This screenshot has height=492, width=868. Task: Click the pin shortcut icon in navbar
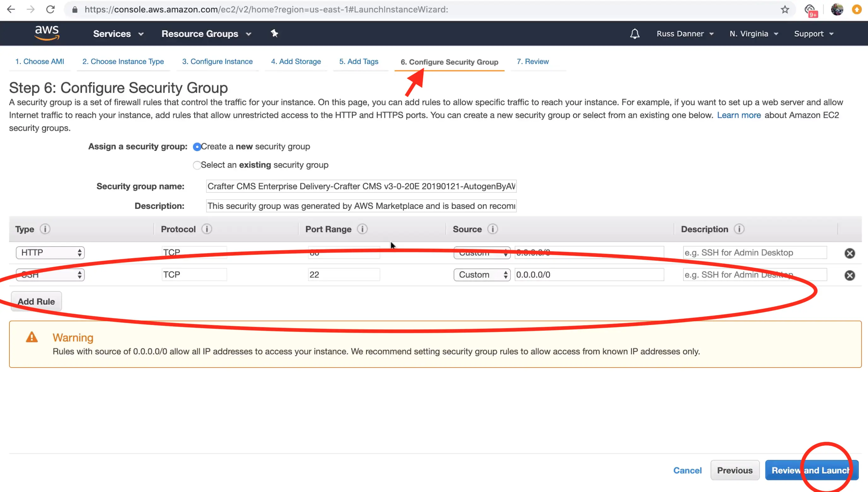pos(274,33)
